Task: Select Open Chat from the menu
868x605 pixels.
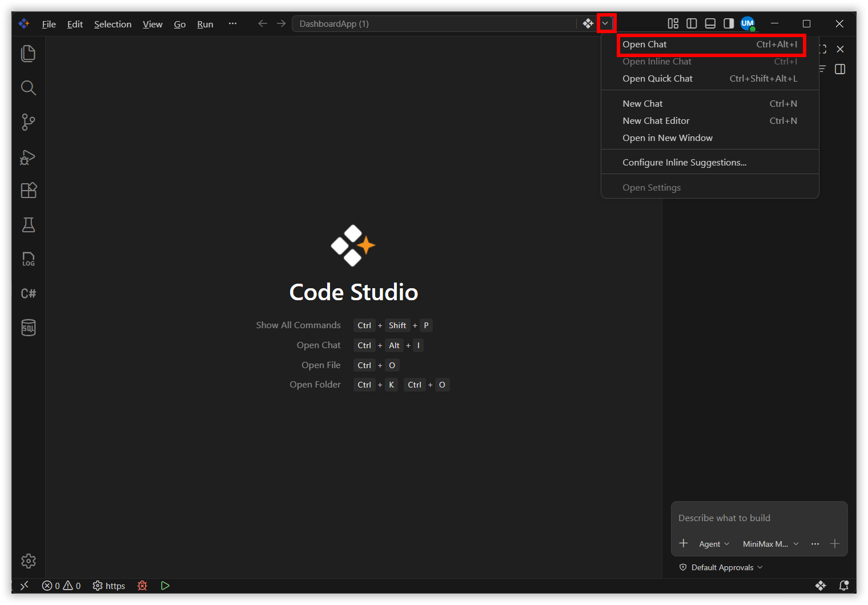Action: pyautogui.click(x=710, y=45)
